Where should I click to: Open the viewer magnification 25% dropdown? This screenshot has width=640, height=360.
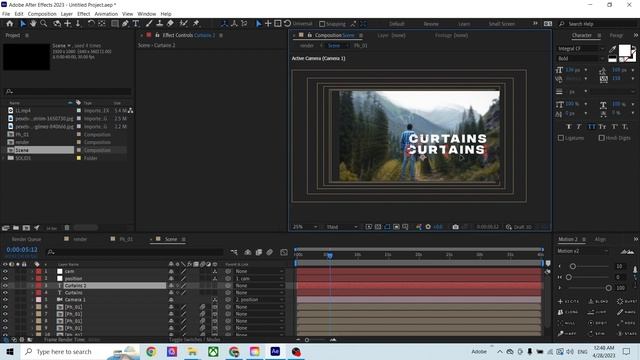coord(305,227)
